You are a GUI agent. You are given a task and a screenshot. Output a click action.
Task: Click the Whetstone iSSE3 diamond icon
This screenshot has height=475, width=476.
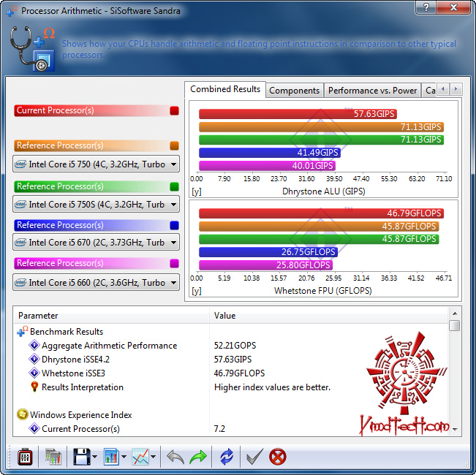point(34,373)
